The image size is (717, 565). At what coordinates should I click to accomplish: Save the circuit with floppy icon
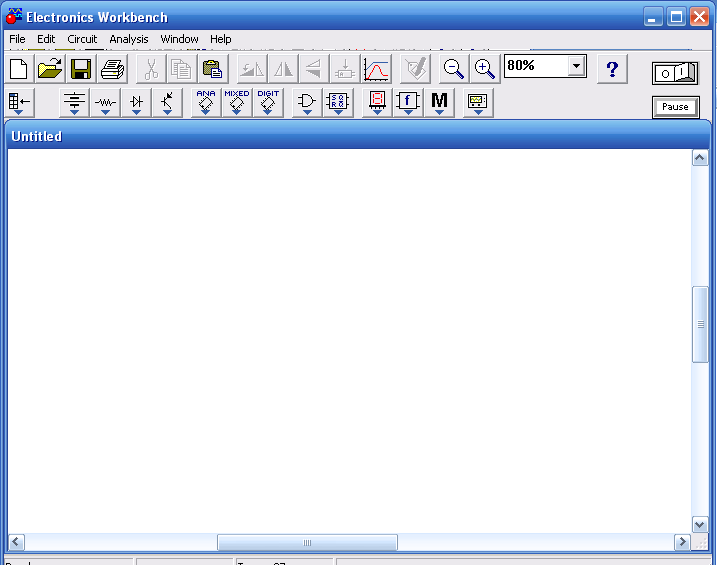pyautogui.click(x=81, y=69)
